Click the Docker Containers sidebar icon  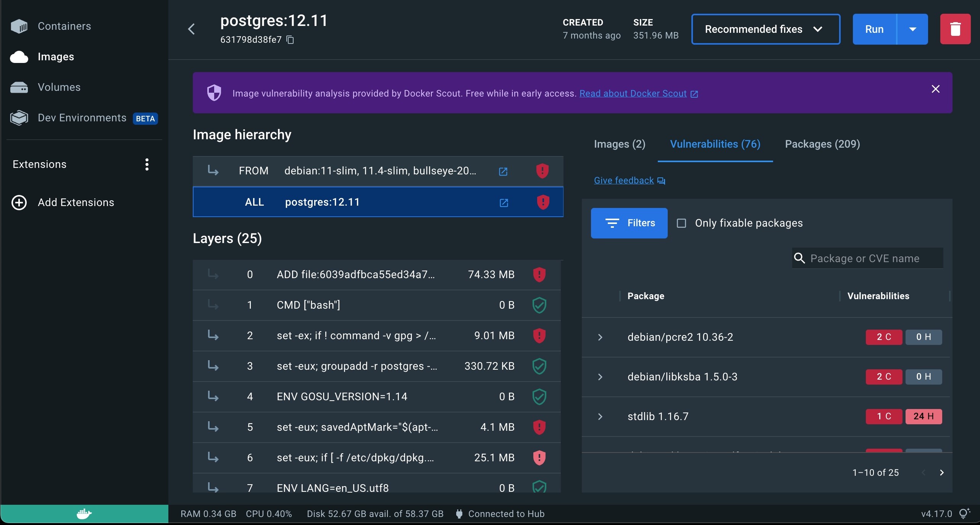(19, 25)
